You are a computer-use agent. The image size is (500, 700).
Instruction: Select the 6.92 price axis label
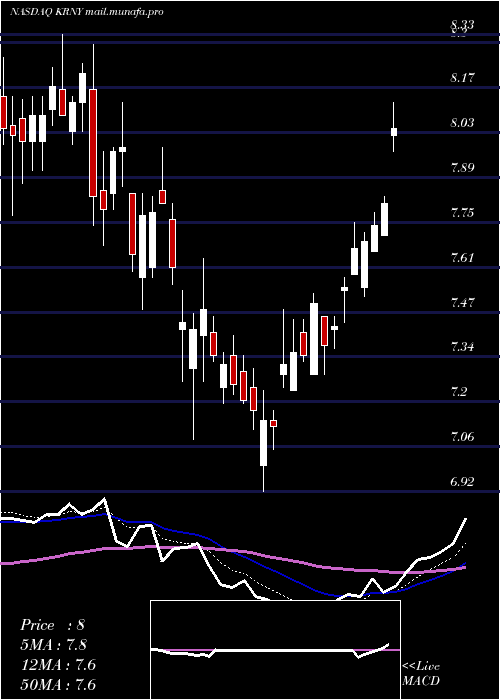[462, 481]
